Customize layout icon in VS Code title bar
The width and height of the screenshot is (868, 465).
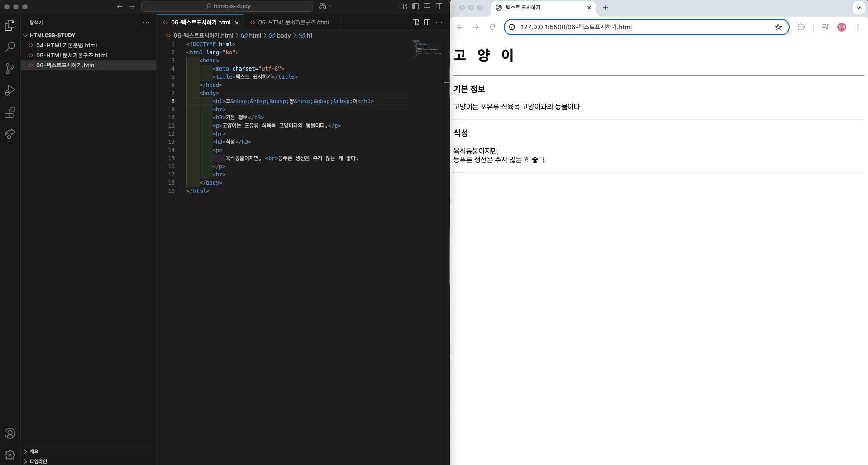tap(404, 6)
